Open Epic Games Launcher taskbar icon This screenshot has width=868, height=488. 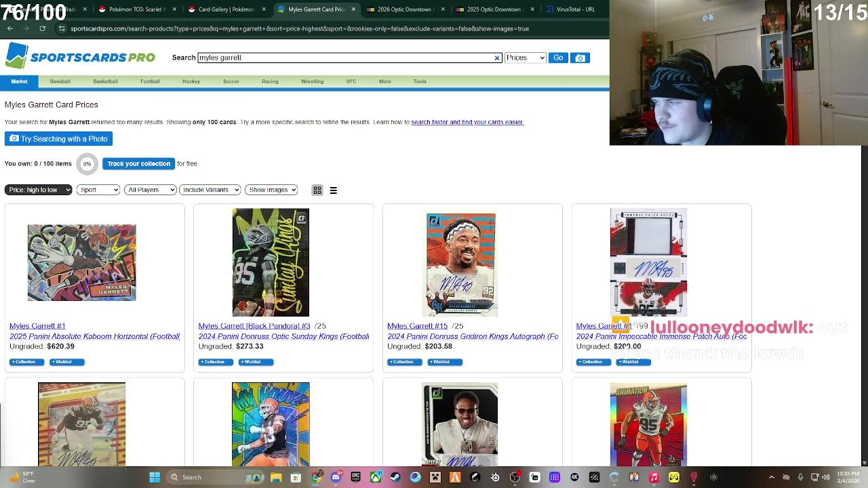tap(355, 477)
